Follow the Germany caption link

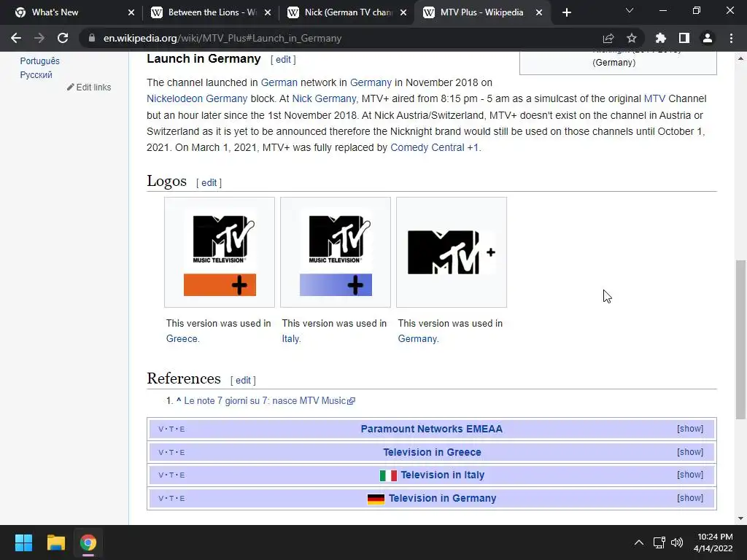[418, 338]
